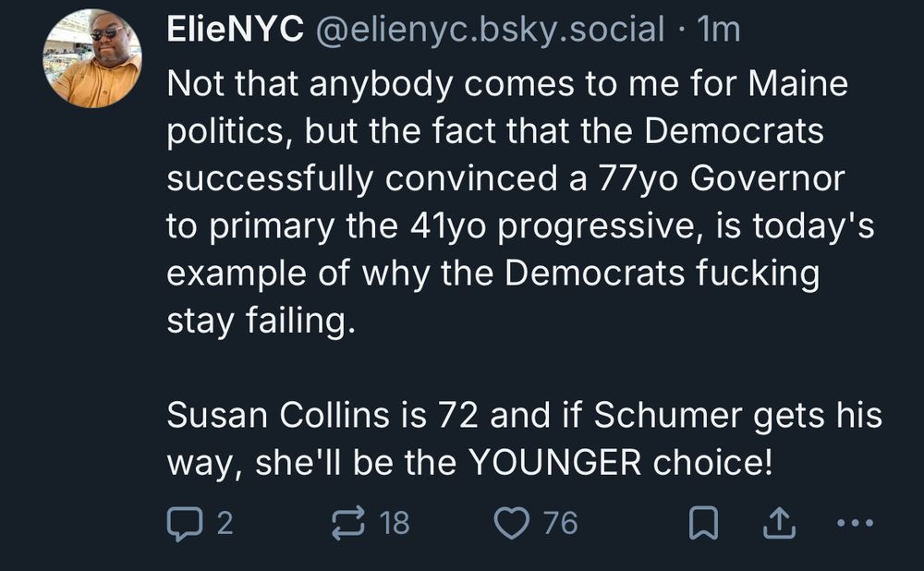Click the "stay failing." line of text

coord(261,322)
